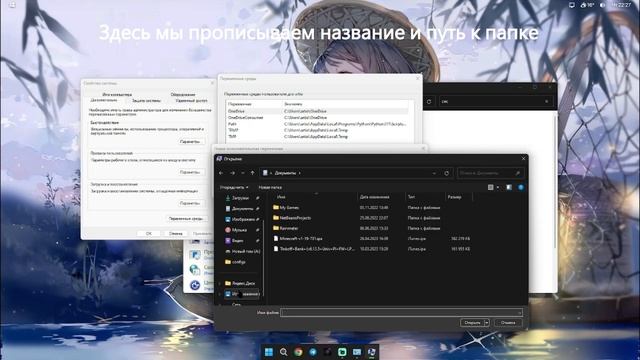Image resolution: width=640 pixels, height=360 pixels.
Task: Click Отмена in the Open dialog
Action: click(508, 323)
